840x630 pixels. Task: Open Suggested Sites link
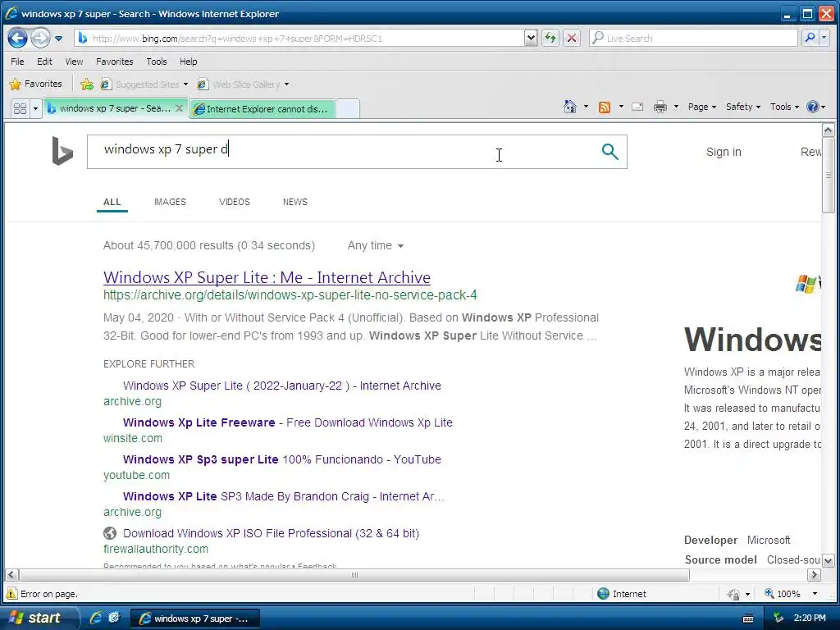point(144,84)
